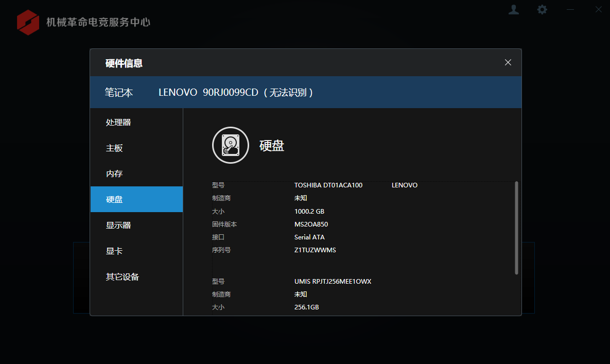Screen dimensions: 610x364
Task: Minimize the main application window
Action: pyautogui.click(x=570, y=10)
